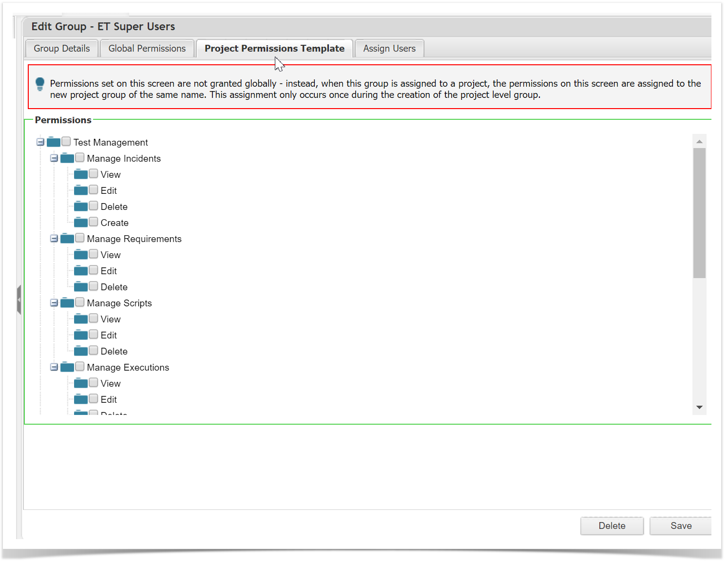The width and height of the screenshot is (728, 563).
Task: Click the Manage Executions folder icon
Action: [67, 367]
